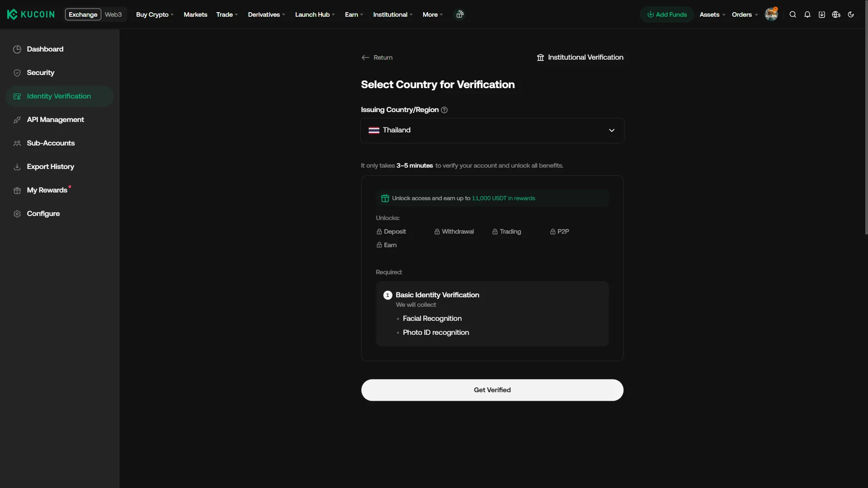The width and height of the screenshot is (868, 488).
Task: Expand the Institutional menu
Action: tap(393, 14)
